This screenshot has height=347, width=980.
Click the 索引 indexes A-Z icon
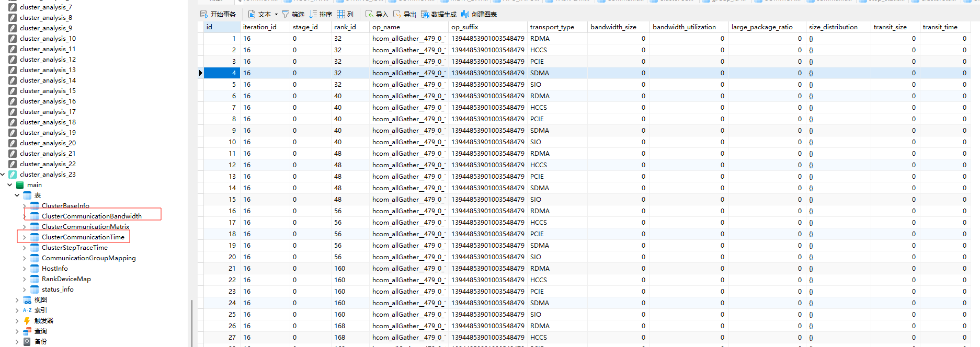[27, 310]
